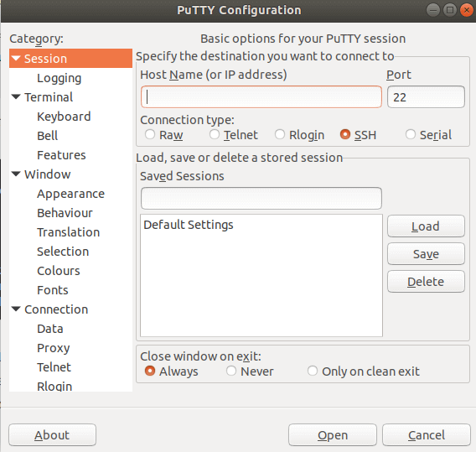Open the Colours settings
The height and width of the screenshot is (452, 476).
click(x=59, y=271)
